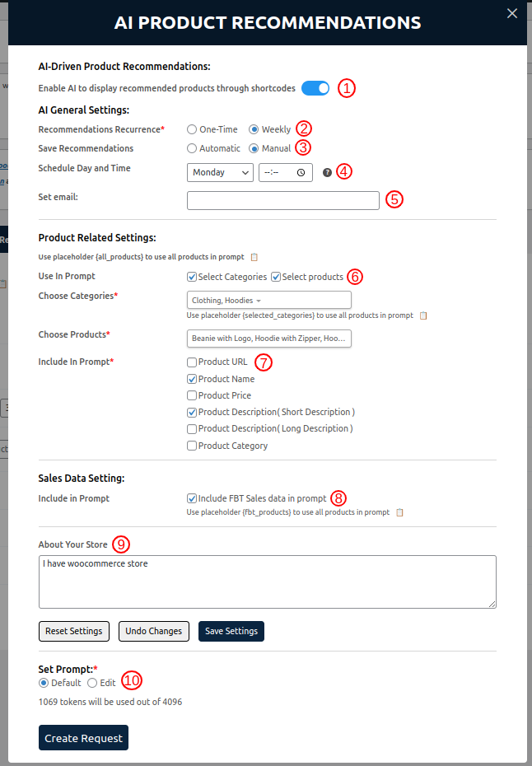Click the Create Request button
This screenshot has width=532, height=766.
pyautogui.click(x=83, y=738)
